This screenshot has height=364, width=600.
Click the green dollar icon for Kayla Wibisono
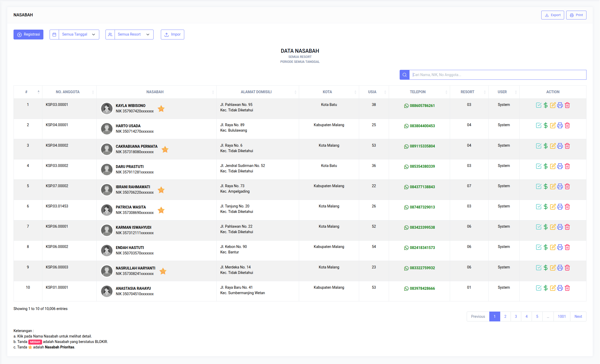(x=545, y=105)
